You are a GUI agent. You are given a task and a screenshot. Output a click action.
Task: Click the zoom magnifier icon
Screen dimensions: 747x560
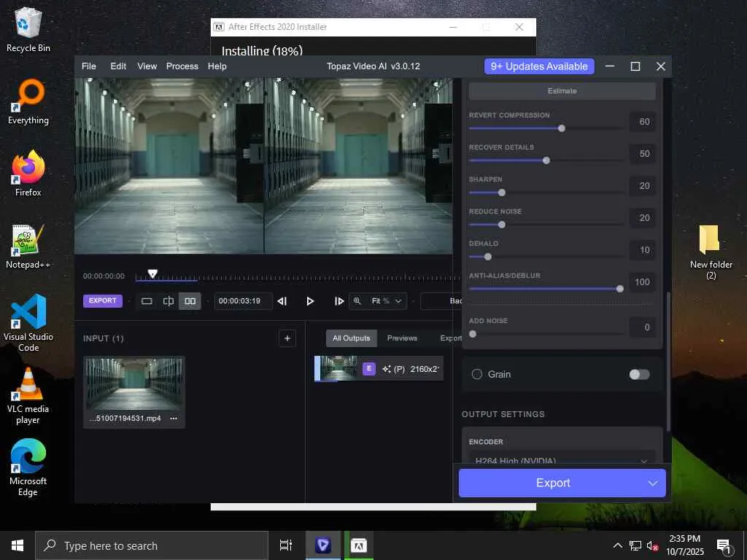[x=357, y=301]
